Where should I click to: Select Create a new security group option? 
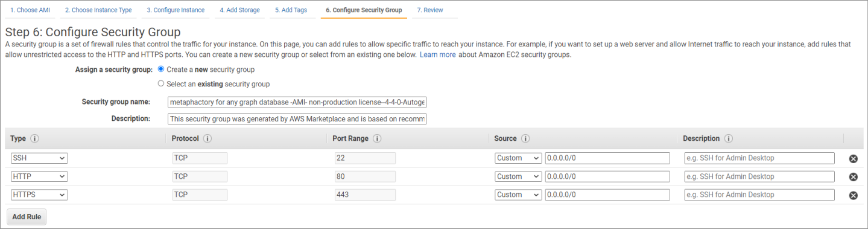[x=161, y=69]
